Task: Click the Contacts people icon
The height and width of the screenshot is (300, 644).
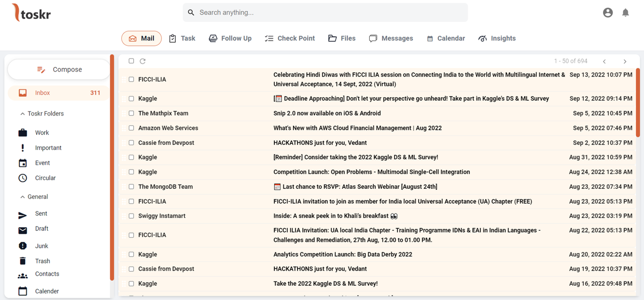Action: point(22,276)
